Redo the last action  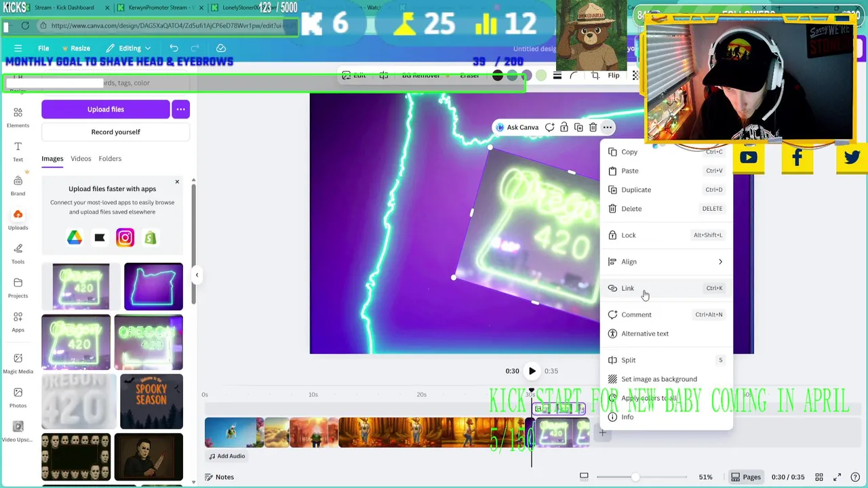pyautogui.click(x=195, y=48)
